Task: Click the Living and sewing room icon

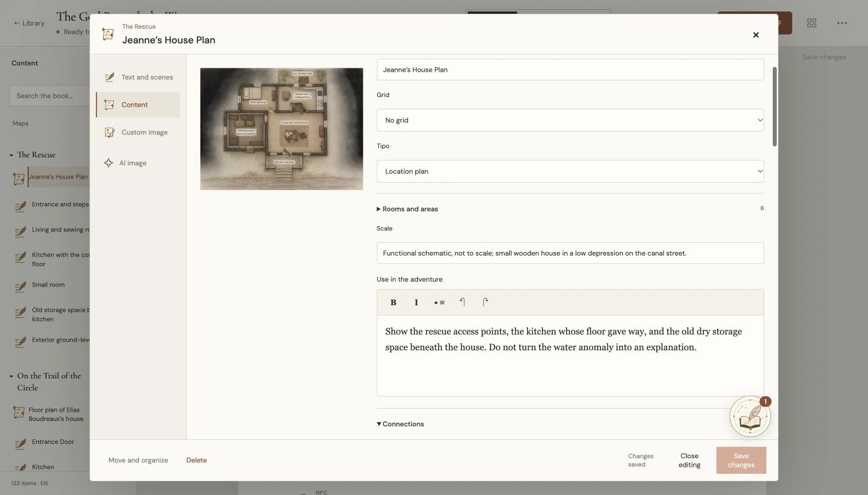Action: coord(20,231)
